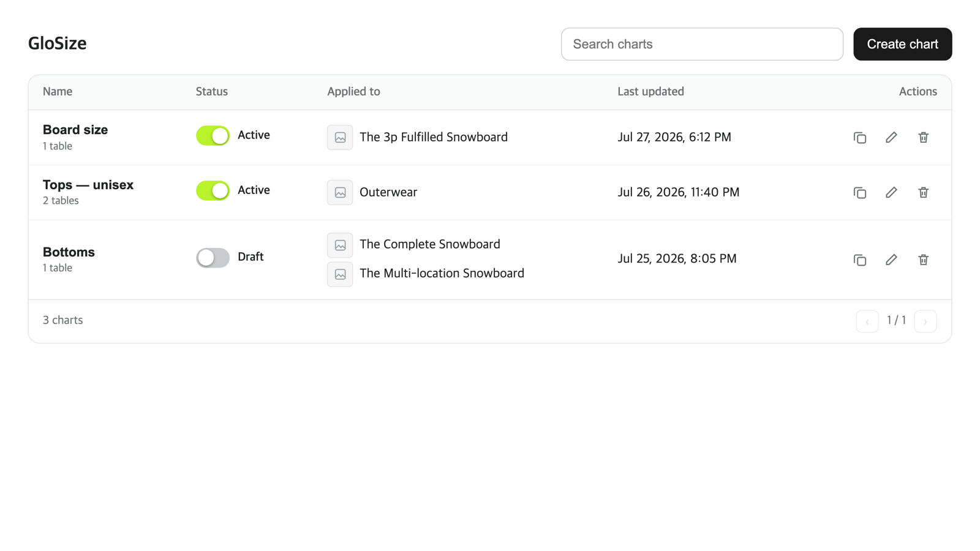Toggle Board size chart status off
This screenshot has width=980, height=551.
pos(213,136)
